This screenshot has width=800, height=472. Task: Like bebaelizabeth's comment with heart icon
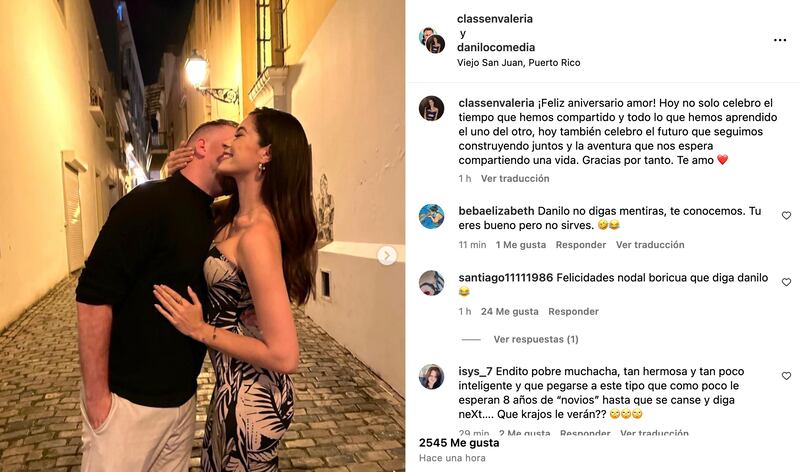coord(786,216)
